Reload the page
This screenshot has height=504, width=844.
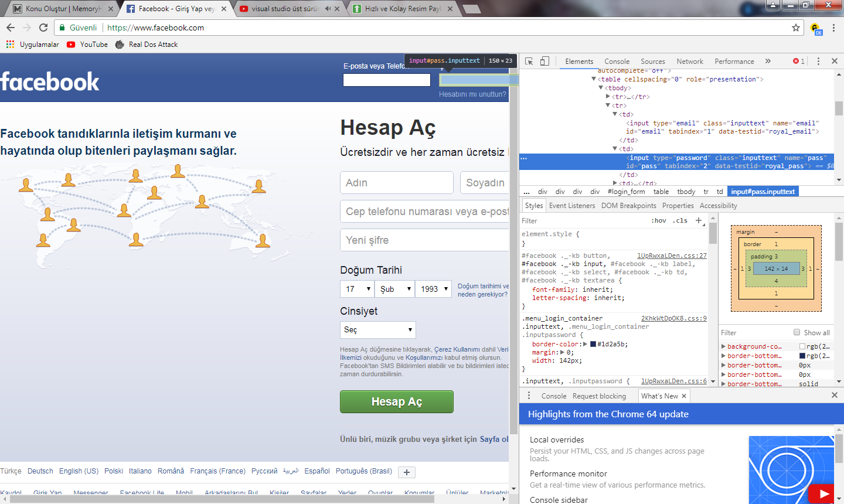[43, 28]
